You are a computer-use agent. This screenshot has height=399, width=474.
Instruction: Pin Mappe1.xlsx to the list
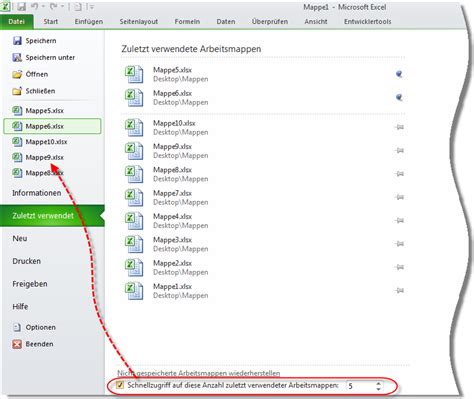click(x=399, y=290)
